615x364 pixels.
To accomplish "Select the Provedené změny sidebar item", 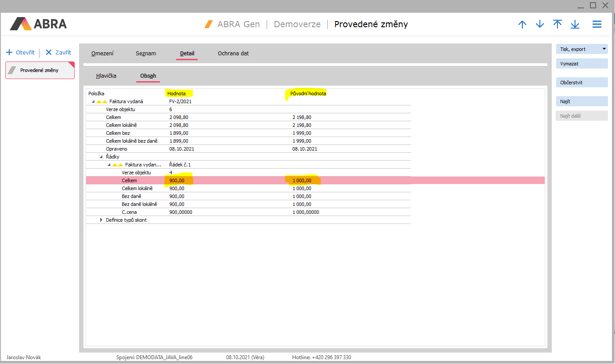I will (x=40, y=70).
